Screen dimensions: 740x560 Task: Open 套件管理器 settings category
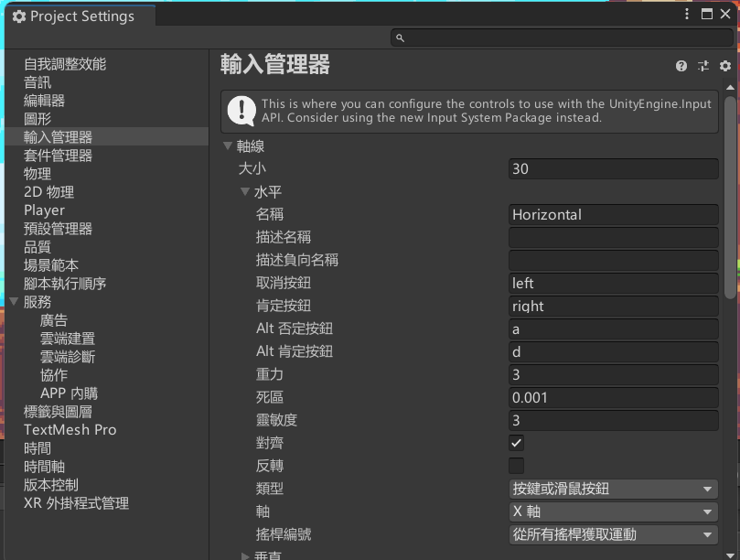[x=58, y=156]
